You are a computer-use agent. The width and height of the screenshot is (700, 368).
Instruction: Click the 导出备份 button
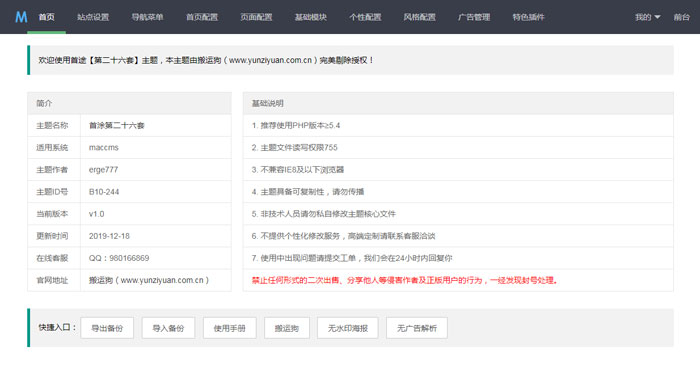coord(107,328)
